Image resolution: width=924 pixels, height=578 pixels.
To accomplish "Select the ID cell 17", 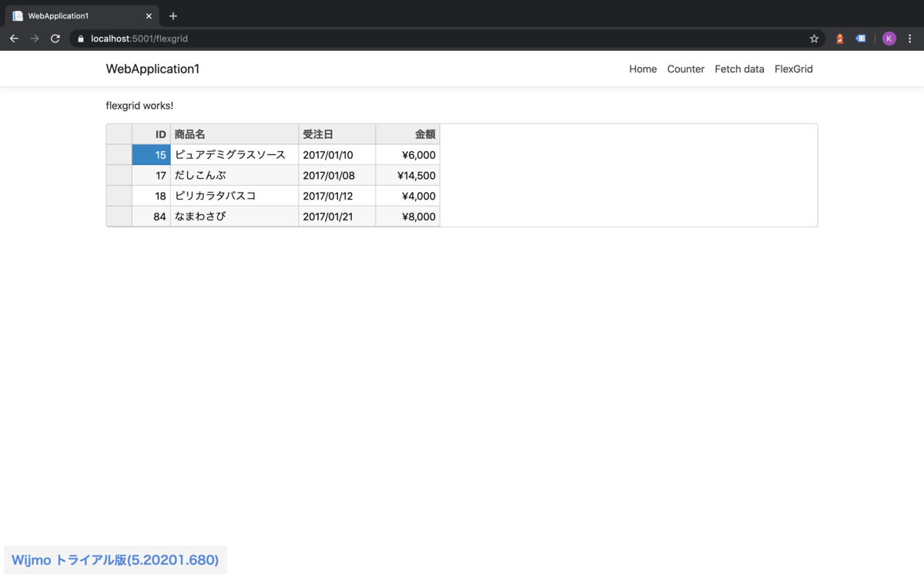I will coord(151,175).
